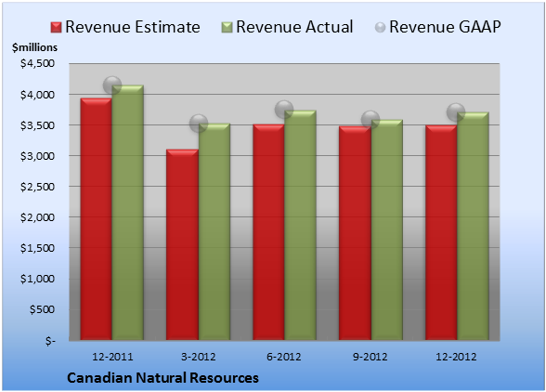Select the green actual bar for 3-2012

tap(214, 231)
